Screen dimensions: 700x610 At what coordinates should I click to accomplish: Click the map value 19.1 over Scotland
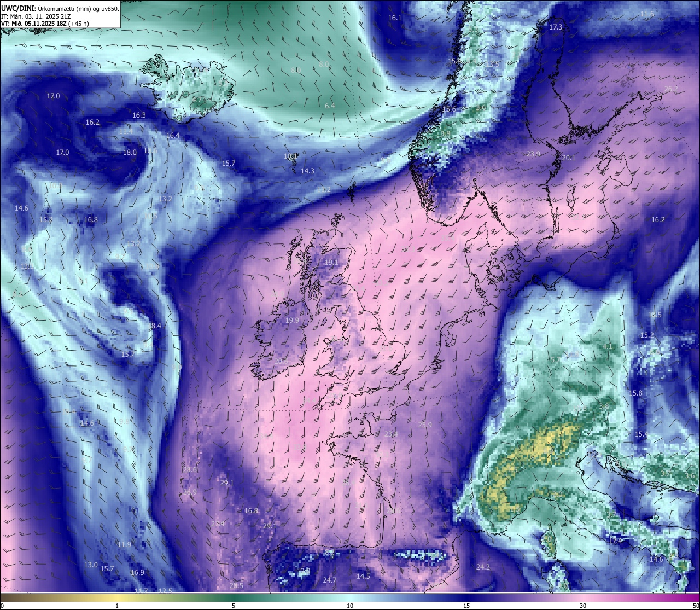click(331, 263)
